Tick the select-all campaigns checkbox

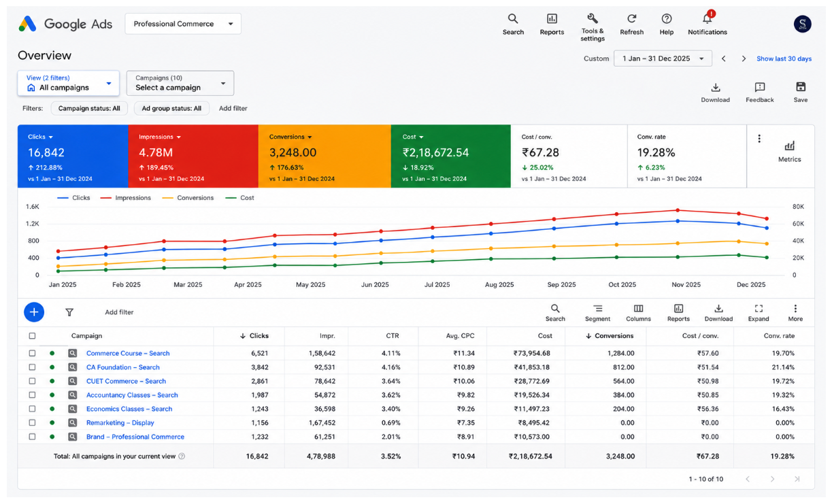coord(32,335)
